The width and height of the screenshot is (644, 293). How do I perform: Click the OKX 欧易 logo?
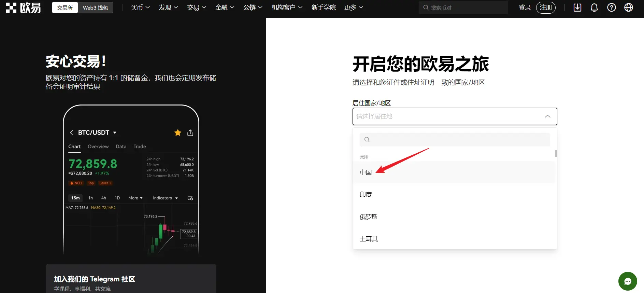point(23,8)
